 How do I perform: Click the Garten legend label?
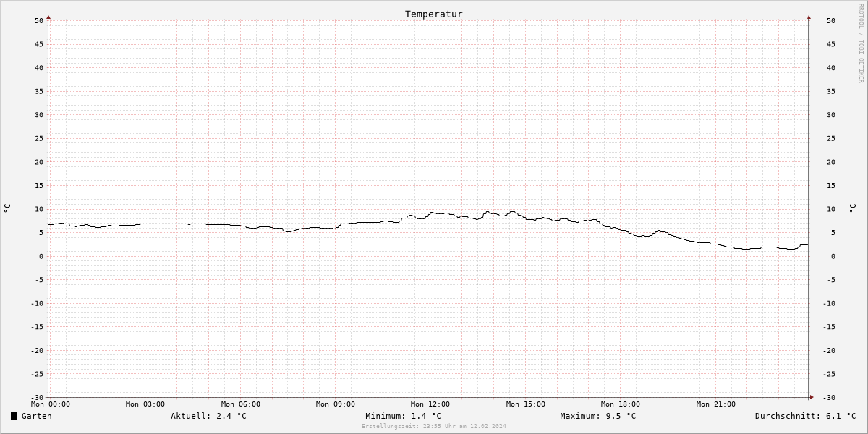(x=36, y=416)
